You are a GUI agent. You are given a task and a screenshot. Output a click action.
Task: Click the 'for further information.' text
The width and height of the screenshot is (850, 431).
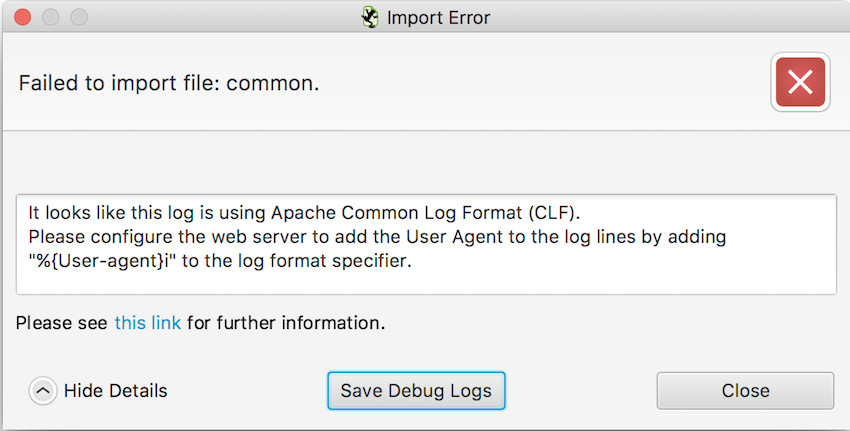[x=286, y=323]
